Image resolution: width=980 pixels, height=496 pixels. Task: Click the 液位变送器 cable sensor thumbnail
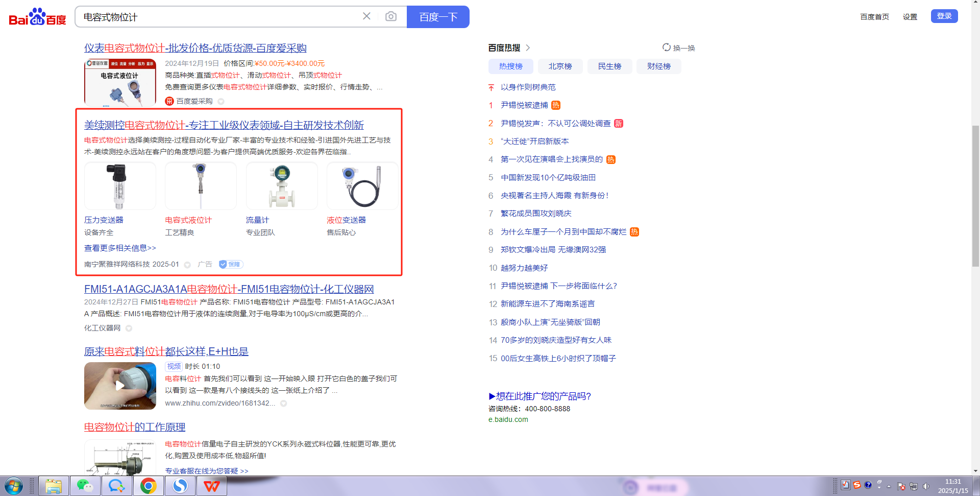[362, 186]
